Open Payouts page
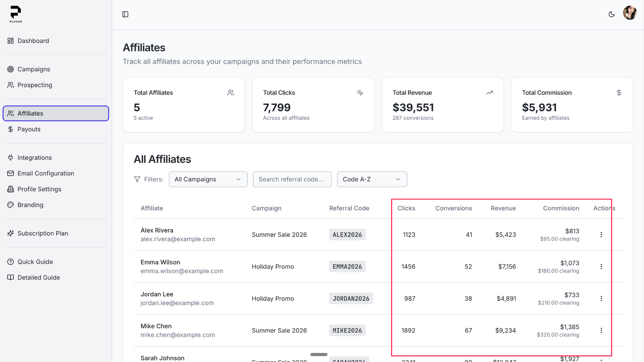The width and height of the screenshot is (644, 362). pyautogui.click(x=56, y=129)
